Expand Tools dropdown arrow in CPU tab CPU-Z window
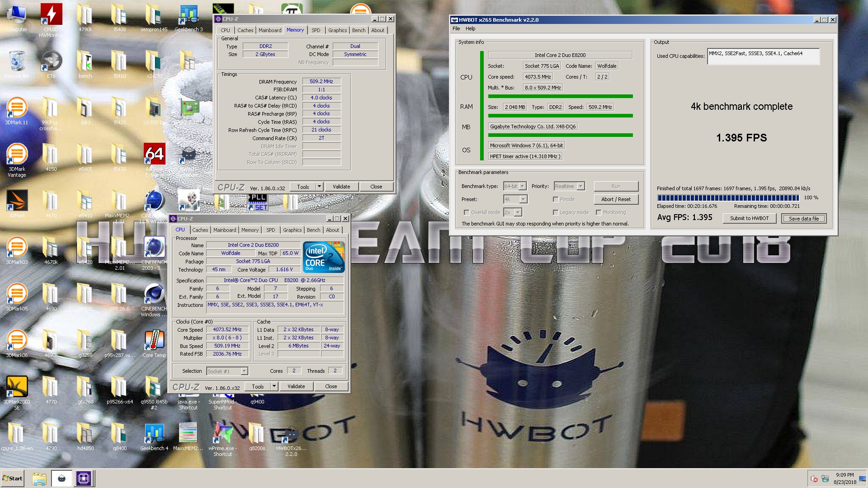 coord(274,386)
